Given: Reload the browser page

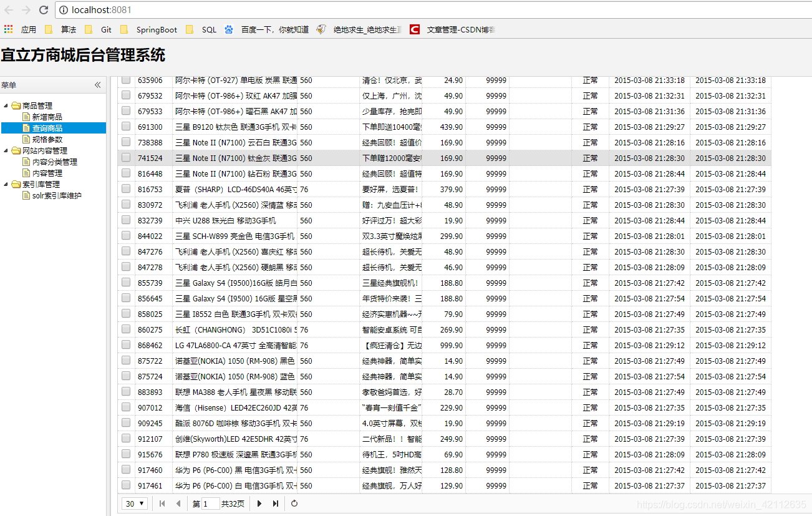Looking at the screenshot, I should (44, 10).
